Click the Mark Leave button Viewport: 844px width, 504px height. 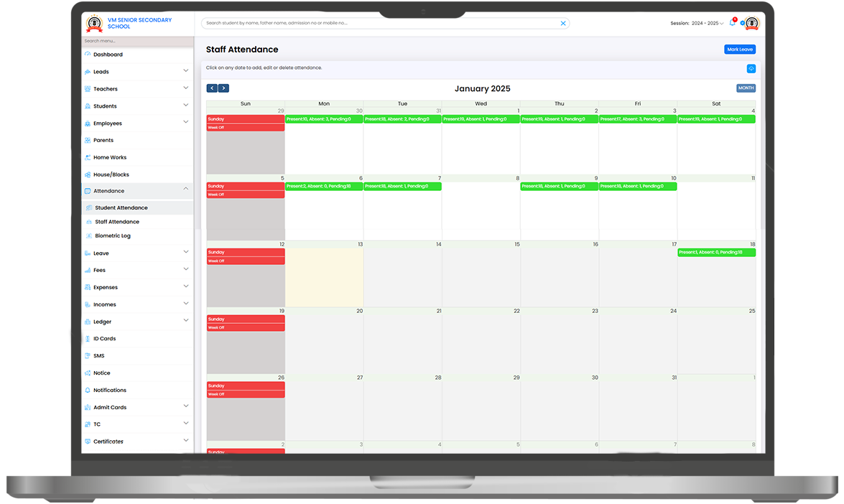[741, 49]
